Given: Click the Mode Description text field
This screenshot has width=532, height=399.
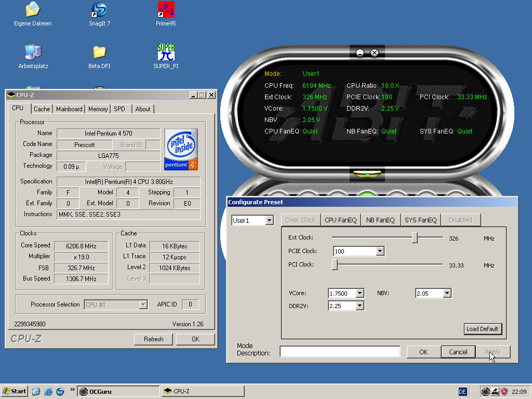Looking at the screenshot, I should (340, 352).
